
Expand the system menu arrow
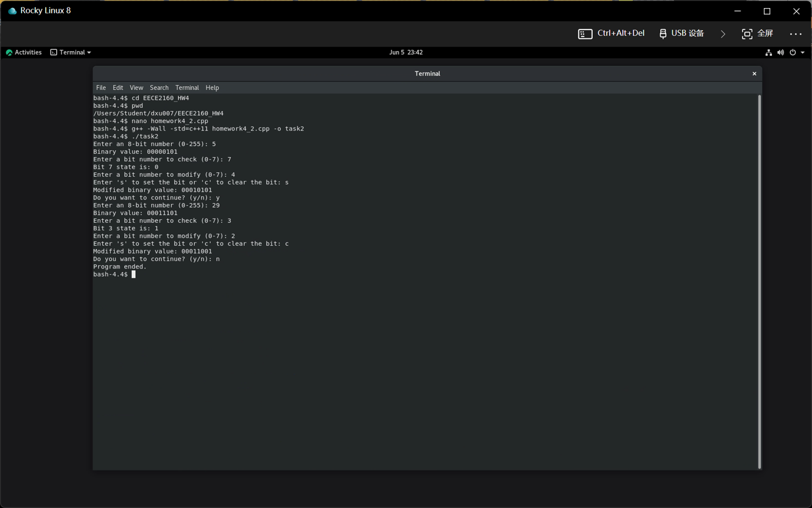pyautogui.click(x=803, y=52)
